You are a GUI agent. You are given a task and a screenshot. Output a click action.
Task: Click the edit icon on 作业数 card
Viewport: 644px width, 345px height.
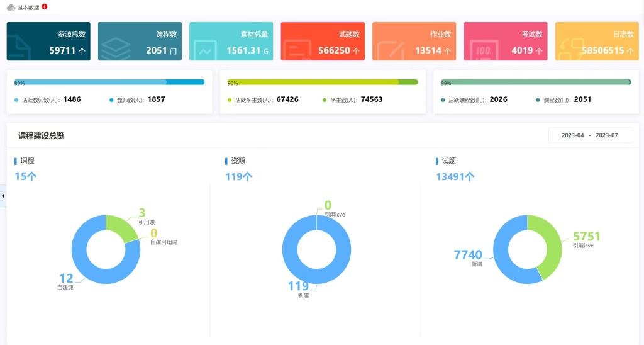pos(390,50)
